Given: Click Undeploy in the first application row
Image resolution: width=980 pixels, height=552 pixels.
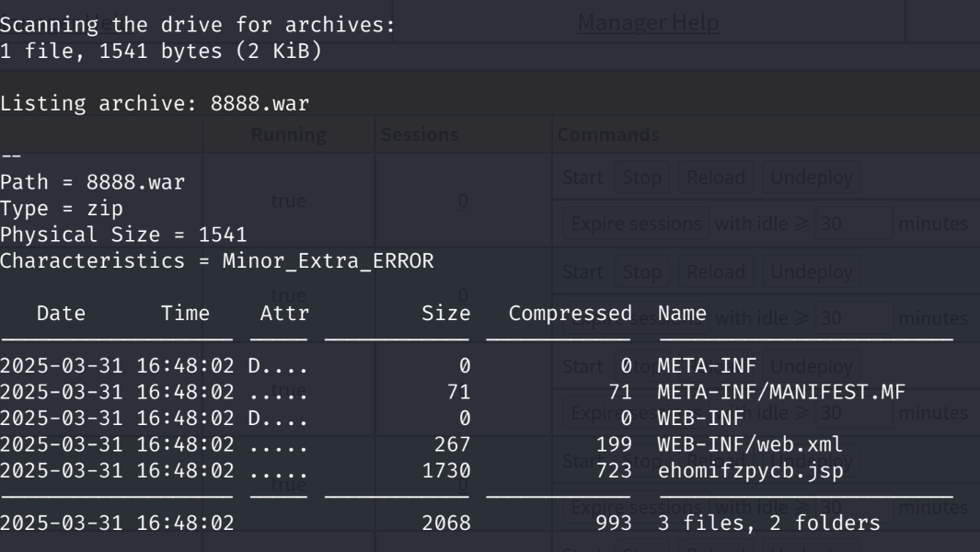Looking at the screenshot, I should 812,178.
